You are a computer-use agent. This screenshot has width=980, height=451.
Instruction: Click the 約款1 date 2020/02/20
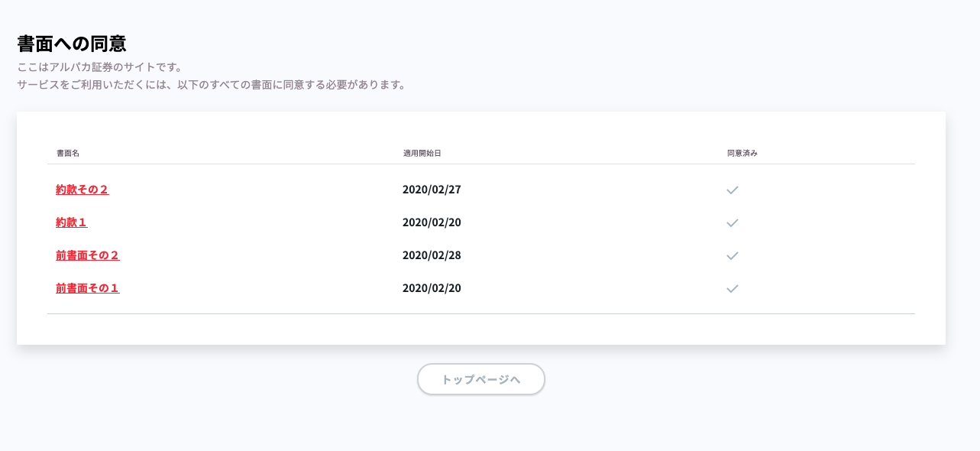(x=432, y=222)
